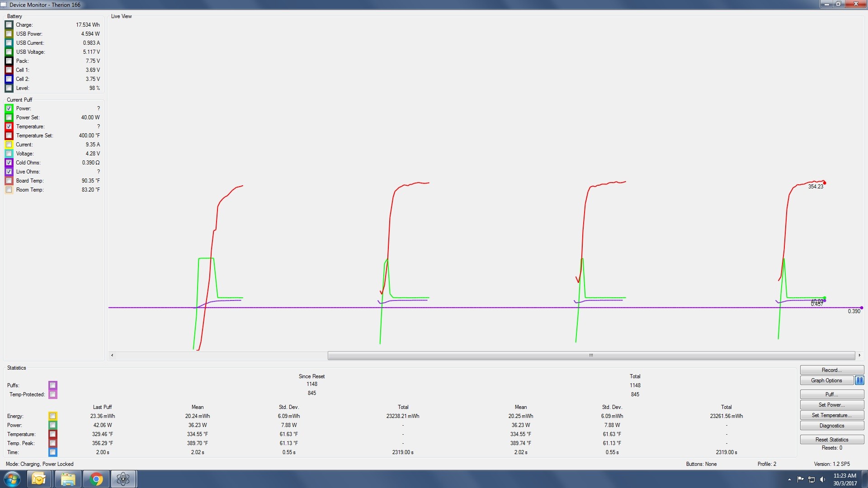Open the Record... dialog button

pyautogui.click(x=831, y=370)
